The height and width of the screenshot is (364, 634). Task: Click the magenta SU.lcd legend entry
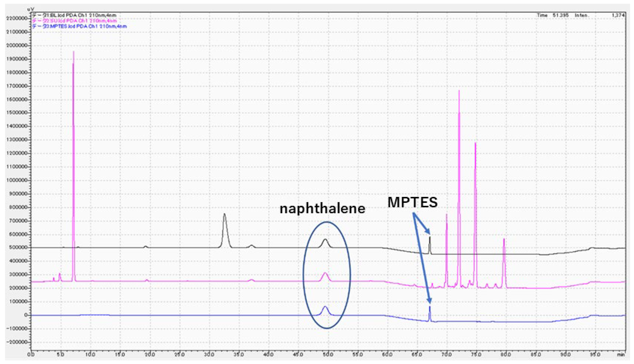point(75,21)
